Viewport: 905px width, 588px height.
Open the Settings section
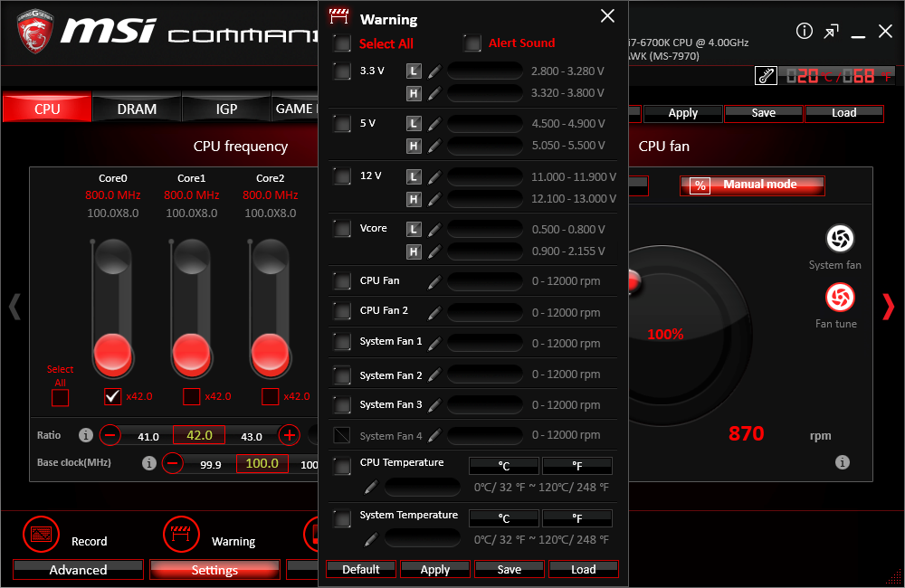click(x=214, y=570)
